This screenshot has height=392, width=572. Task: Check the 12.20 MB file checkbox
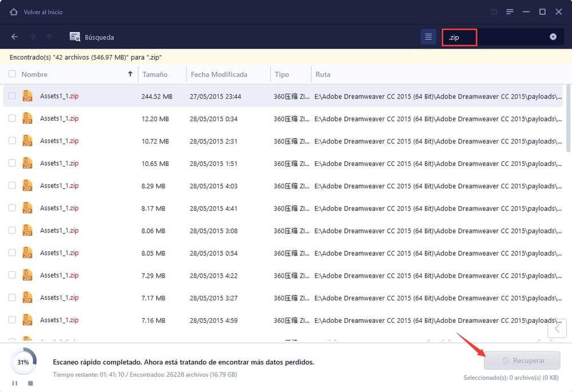point(12,118)
